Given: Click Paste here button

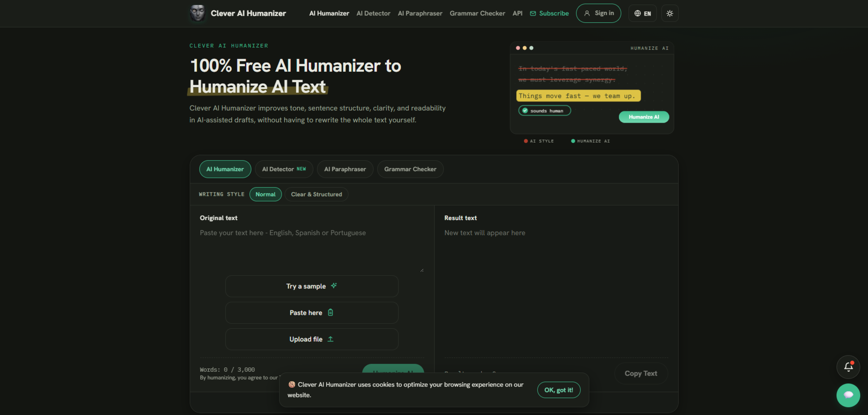Looking at the screenshot, I should click(312, 313).
